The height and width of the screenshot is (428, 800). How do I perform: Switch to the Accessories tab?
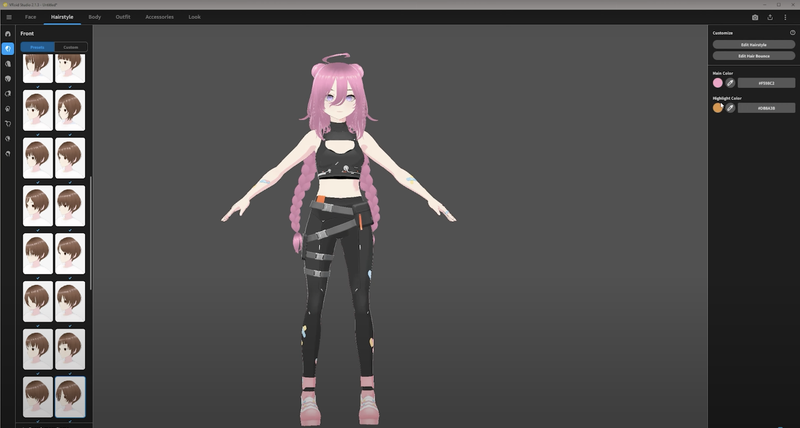point(159,17)
